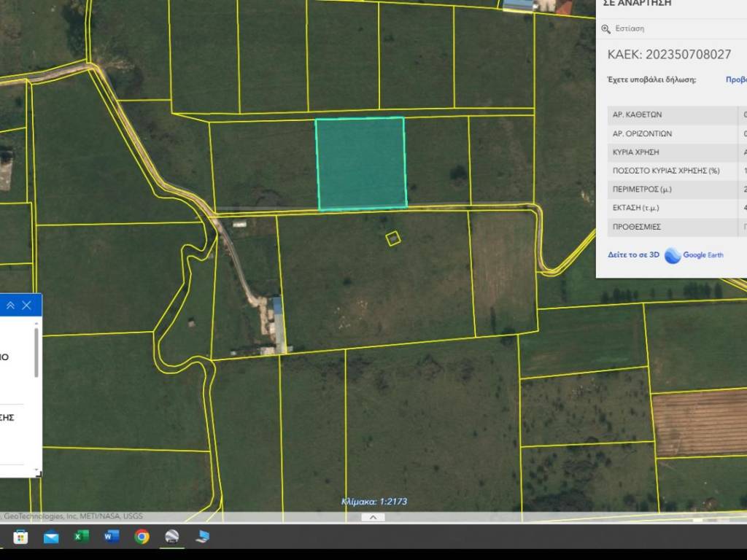Click the ΕΚΤΑΣΗ (τ.μ.) row in popup
This screenshot has height=560, width=747.
tap(671, 208)
